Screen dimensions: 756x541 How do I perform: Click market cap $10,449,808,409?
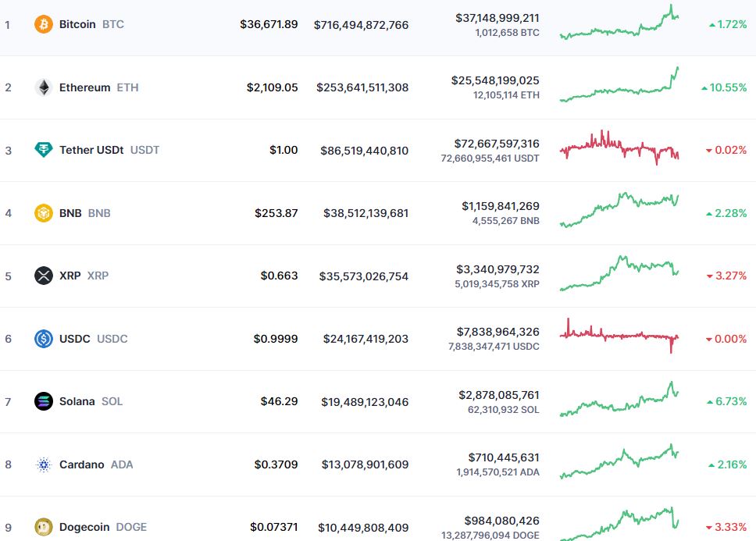363,528
